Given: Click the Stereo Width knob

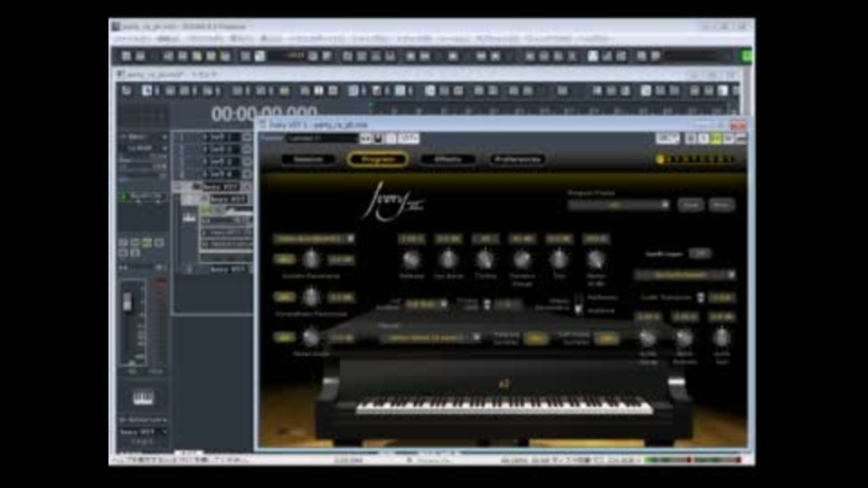Looking at the screenshot, I should pyautogui.click(x=596, y=259).
